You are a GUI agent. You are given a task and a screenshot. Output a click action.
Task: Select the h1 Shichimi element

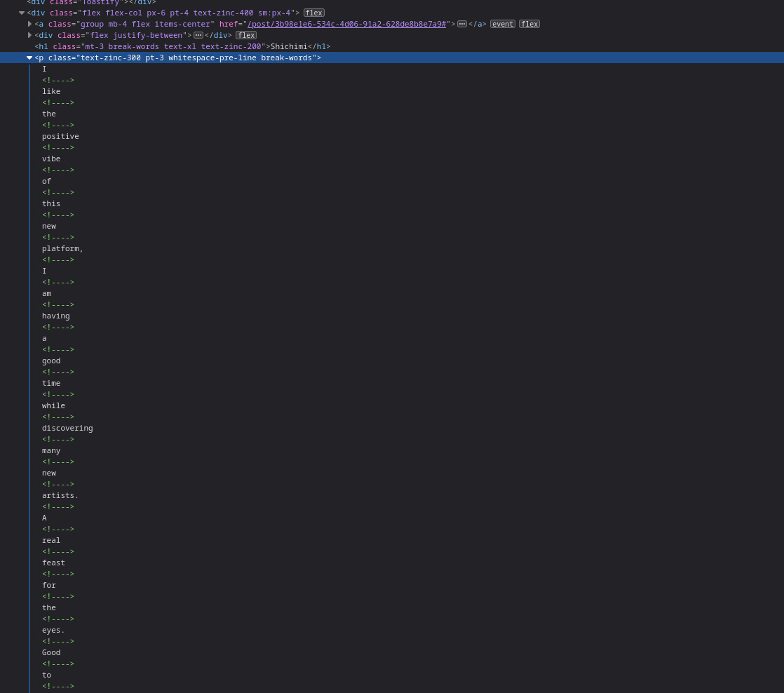pos(182,46)
